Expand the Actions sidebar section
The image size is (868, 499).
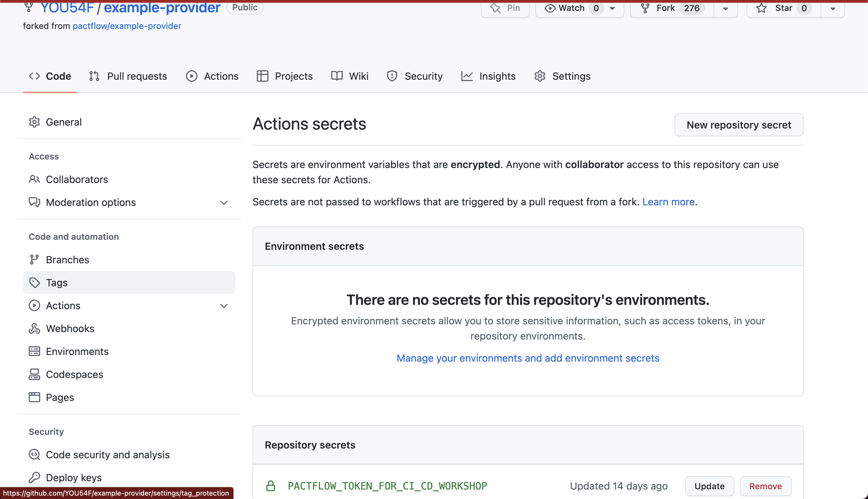click(x=224, y=306)
